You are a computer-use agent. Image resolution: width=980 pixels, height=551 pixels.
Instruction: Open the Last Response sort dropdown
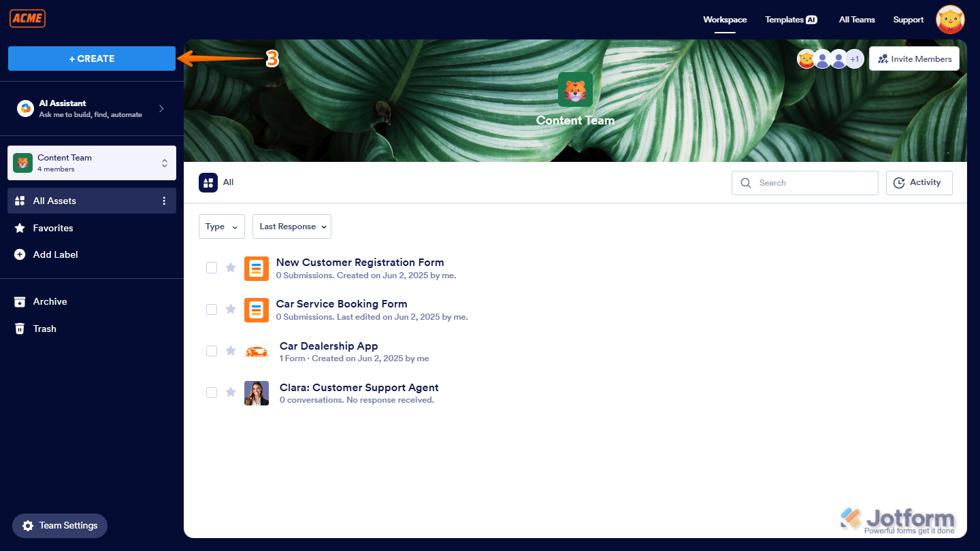click(x=291, y=226)
